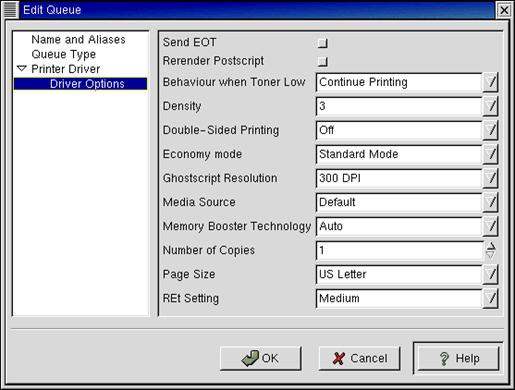Open the Behaviour when Toner Low dropdown arrow

tap(490, 82)
